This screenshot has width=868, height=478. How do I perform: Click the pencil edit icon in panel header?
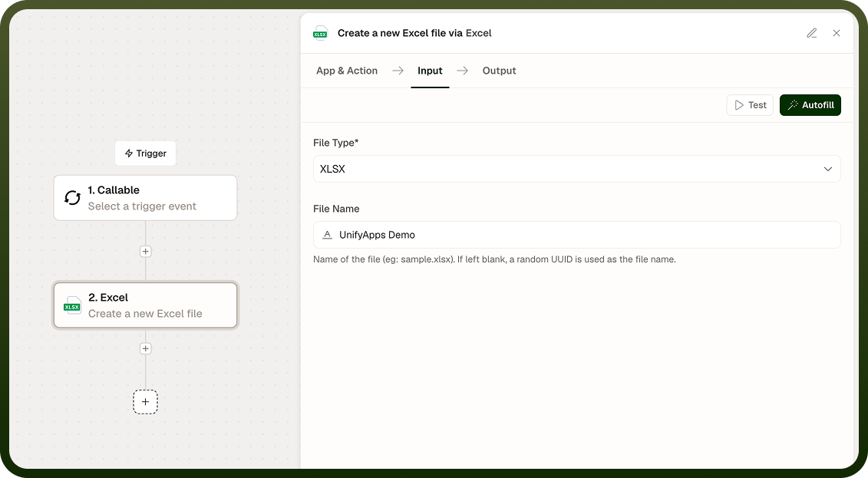811,33
